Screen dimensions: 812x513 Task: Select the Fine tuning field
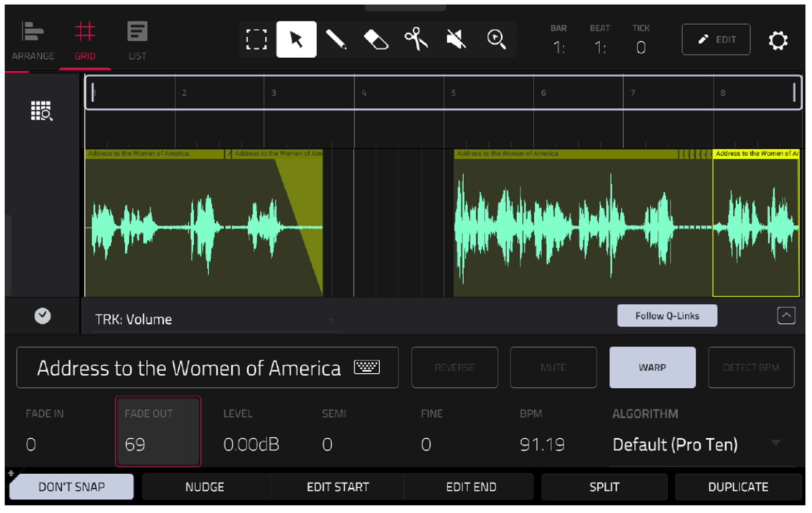[455, 432]
